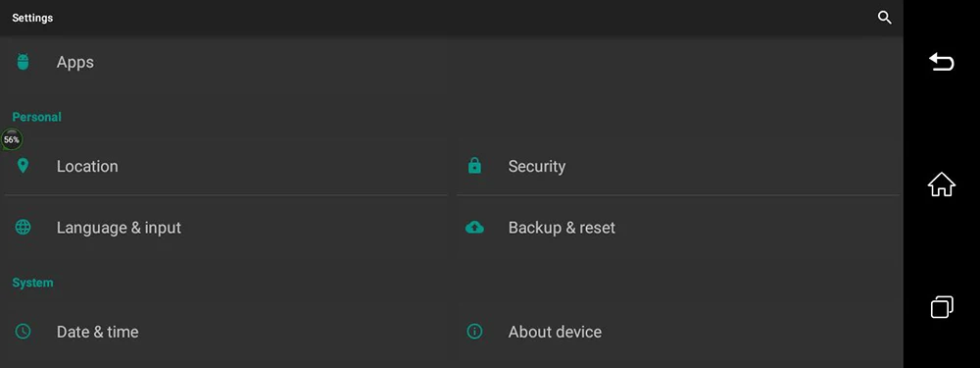
Task: Tap the Android home button
Action: [x=941, y=184]
